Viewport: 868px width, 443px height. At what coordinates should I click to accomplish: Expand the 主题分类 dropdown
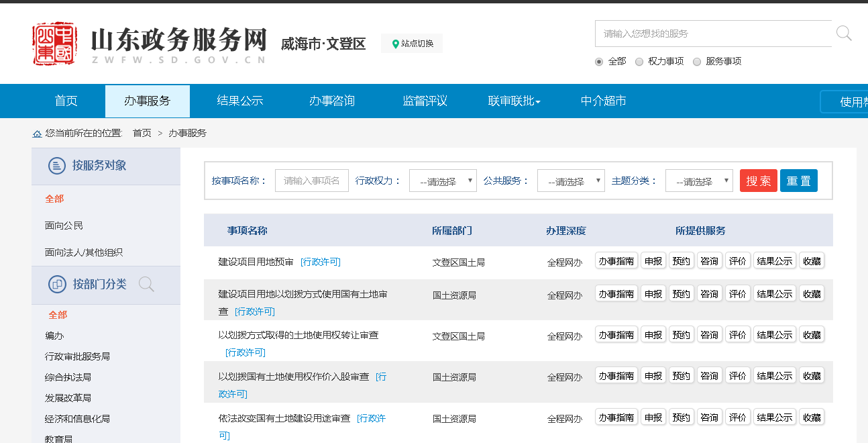point(699,181)
